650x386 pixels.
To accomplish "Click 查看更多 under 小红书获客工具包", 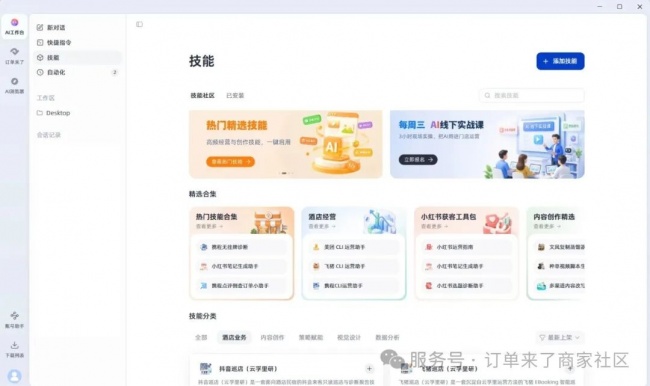I will tap(435, 226).
